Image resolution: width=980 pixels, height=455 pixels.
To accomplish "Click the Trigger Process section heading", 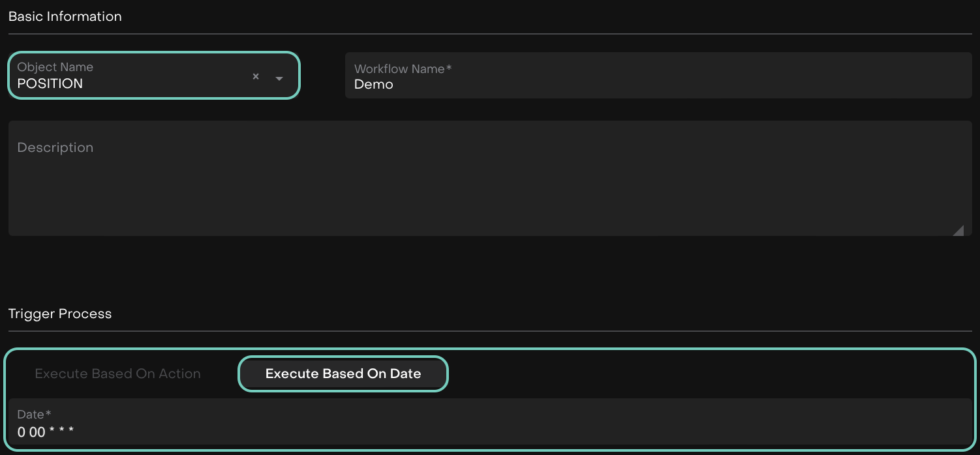I will click(60, 314).
